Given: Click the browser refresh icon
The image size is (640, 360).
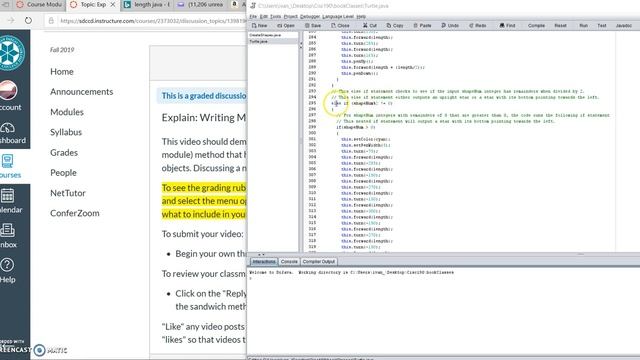Looking at the screenshot, I should (x=28, y=20).
